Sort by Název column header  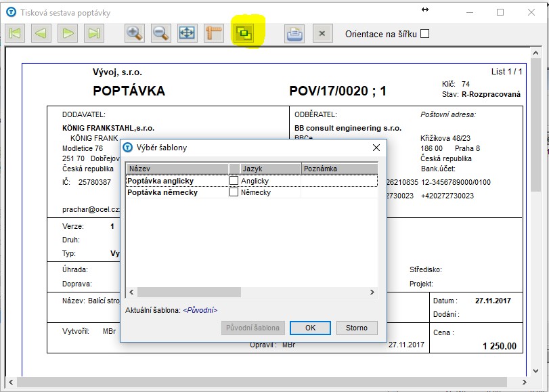(177, 169)
